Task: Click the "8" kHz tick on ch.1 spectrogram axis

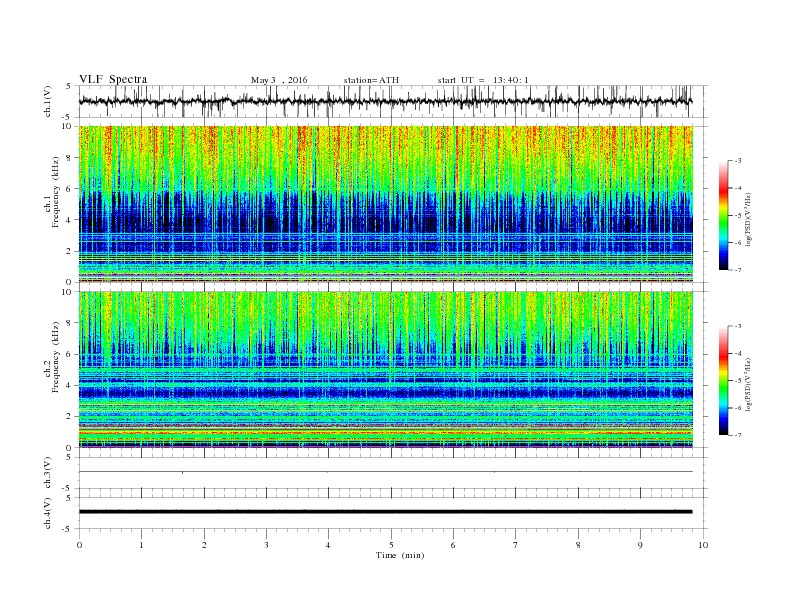Action: [x=69, y=158]
